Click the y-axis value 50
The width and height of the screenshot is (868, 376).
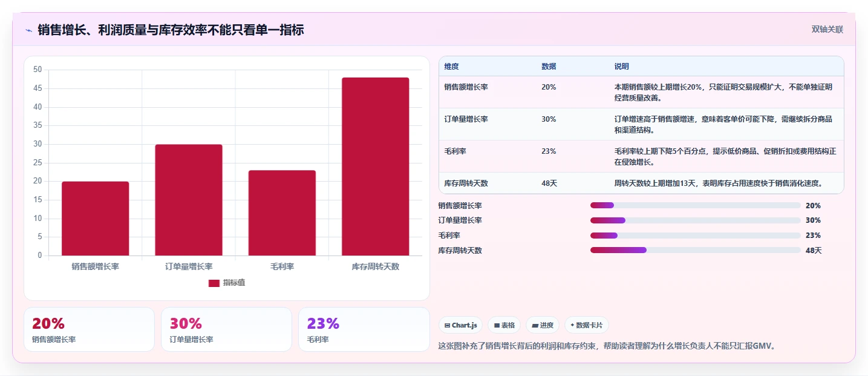pos(38,70)
